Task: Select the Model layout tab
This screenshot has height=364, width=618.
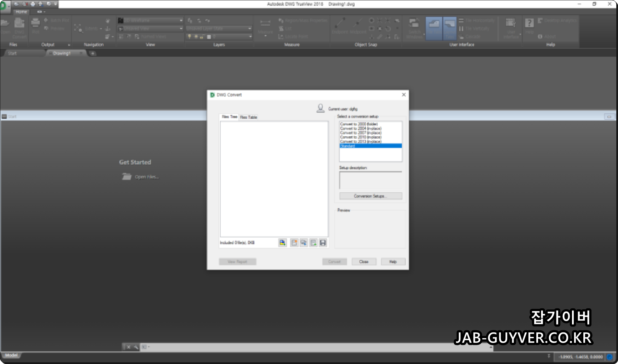Action: coord(11,355)
